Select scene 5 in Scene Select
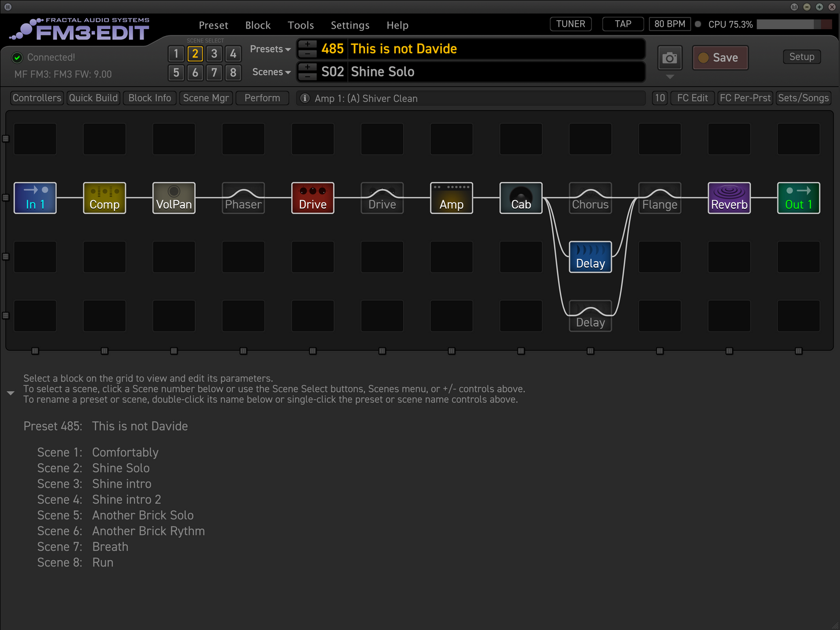 (176, 73)
